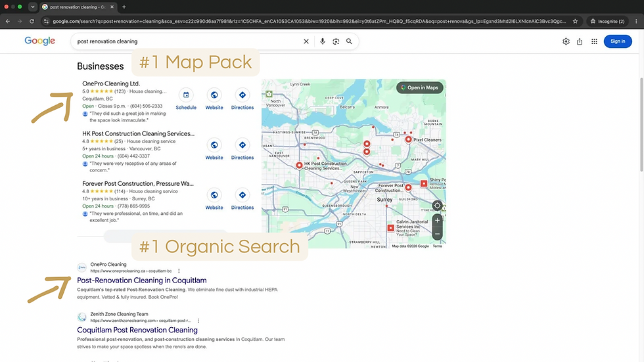Click the (778) 865-9995 phone number
The image size is (644, 362).
click(x=133, y=206)
